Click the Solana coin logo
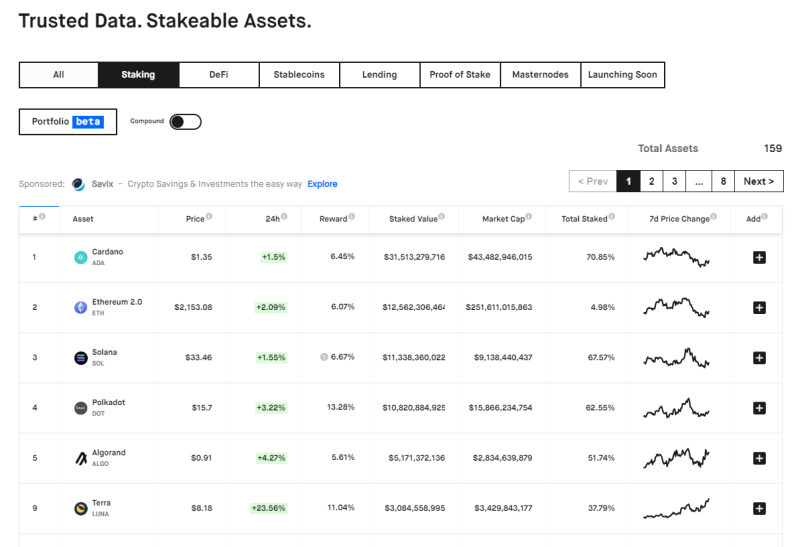800x547 pixels. point(81,358)
